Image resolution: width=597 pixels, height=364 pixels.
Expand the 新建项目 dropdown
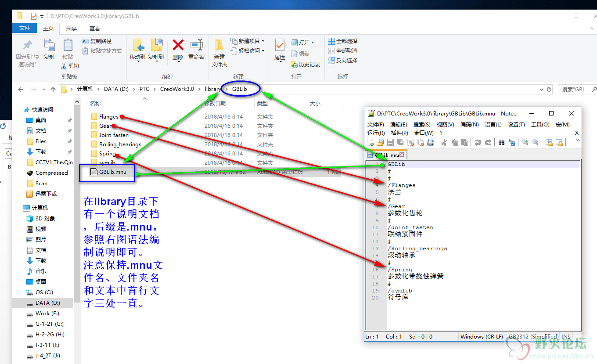click(263, 41)
